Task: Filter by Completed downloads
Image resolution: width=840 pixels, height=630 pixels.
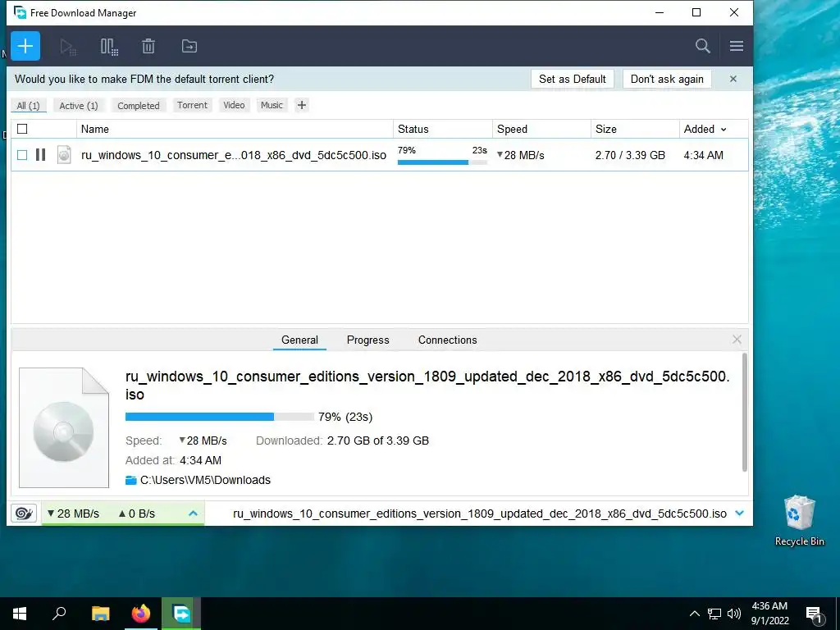Action: point(138,106)
